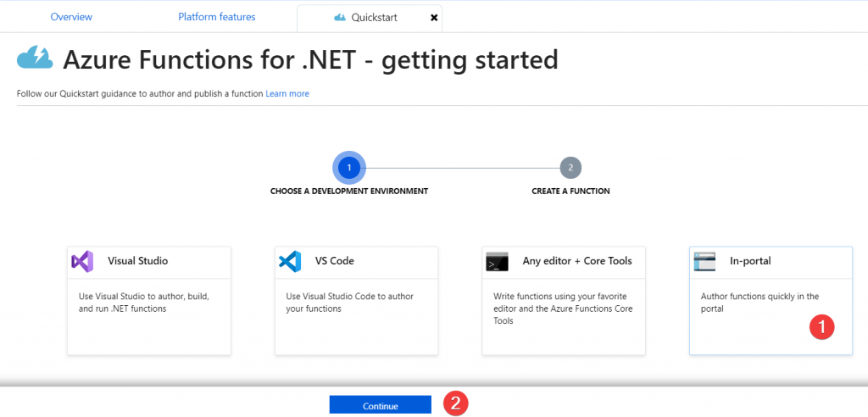Choose the VS Code card title

[x=334, y=261]
